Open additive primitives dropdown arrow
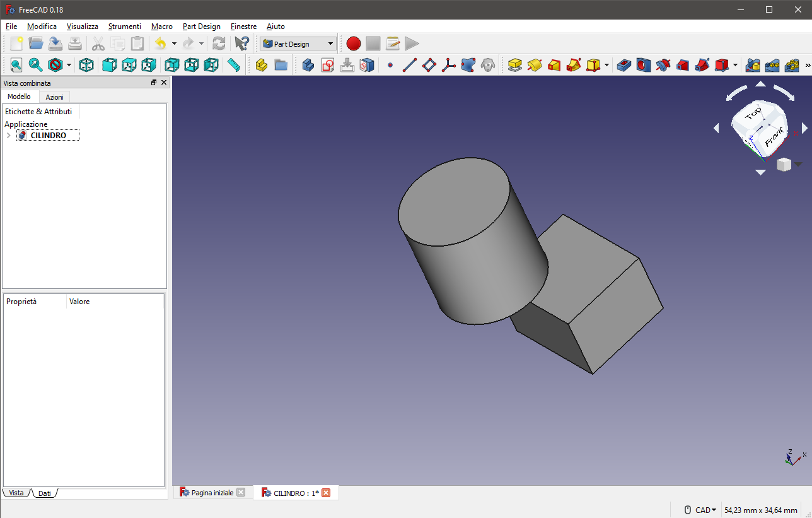This screenshot has height=518, width=812. tap(606, 65)
